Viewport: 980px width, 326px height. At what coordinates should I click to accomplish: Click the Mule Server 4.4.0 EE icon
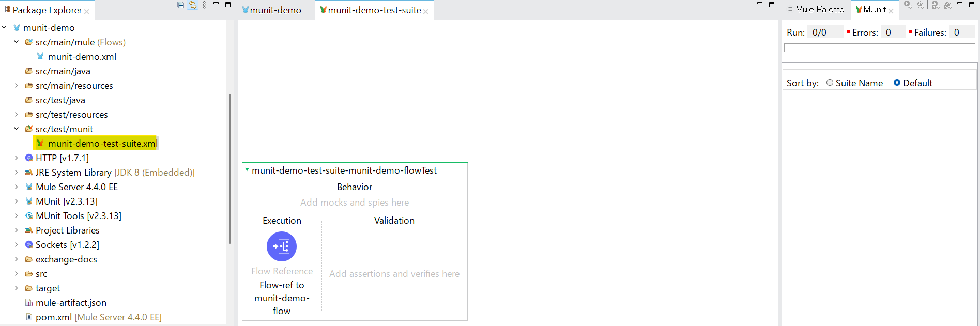tap(29, 187)
